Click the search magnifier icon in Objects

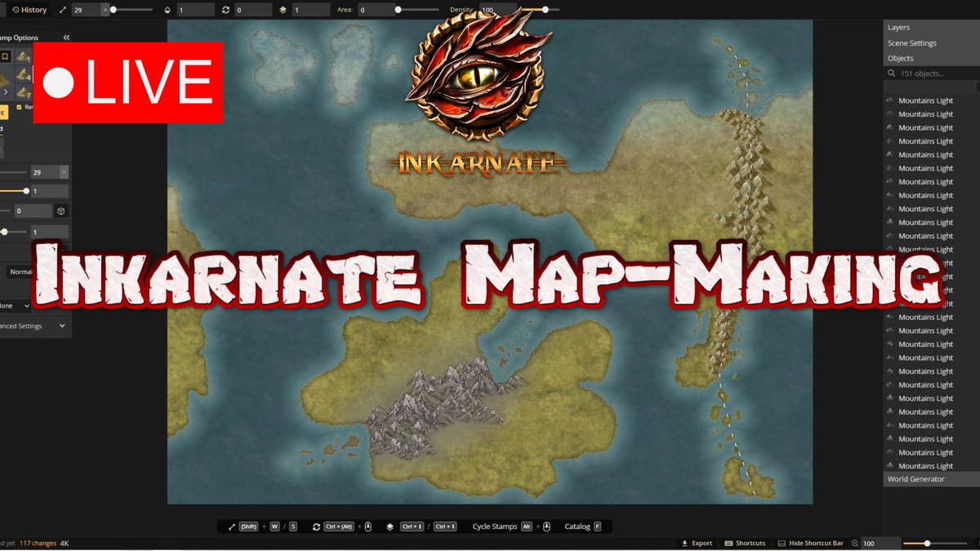[x=892, y=73]
